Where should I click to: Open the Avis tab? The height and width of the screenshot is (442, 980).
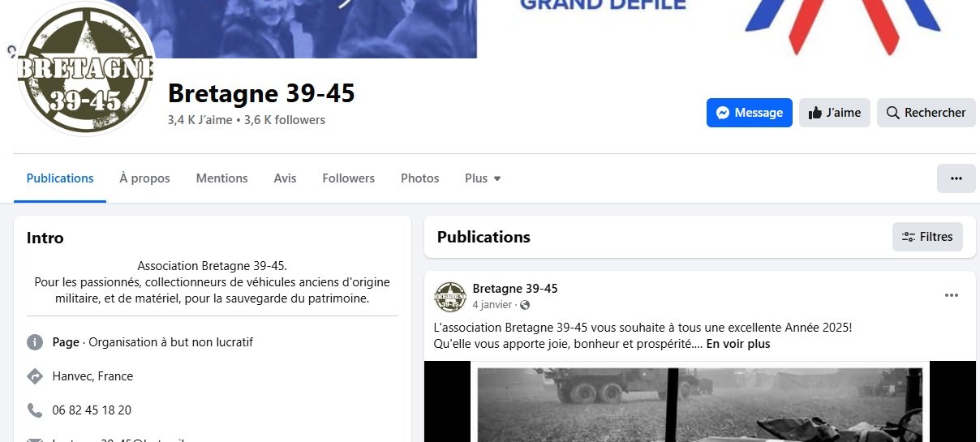point(285,178)
